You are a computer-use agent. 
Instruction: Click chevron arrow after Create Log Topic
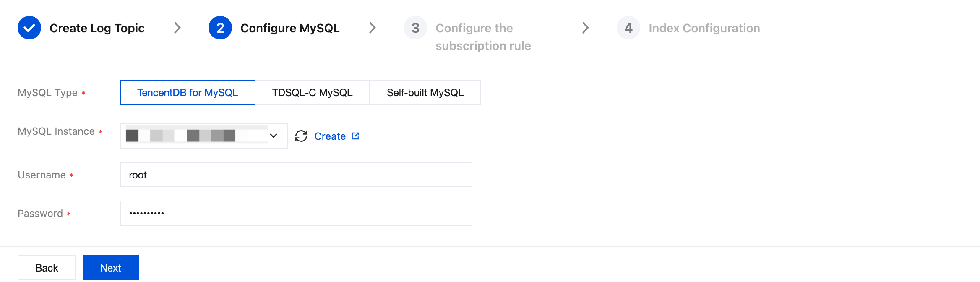coord(177,28)
